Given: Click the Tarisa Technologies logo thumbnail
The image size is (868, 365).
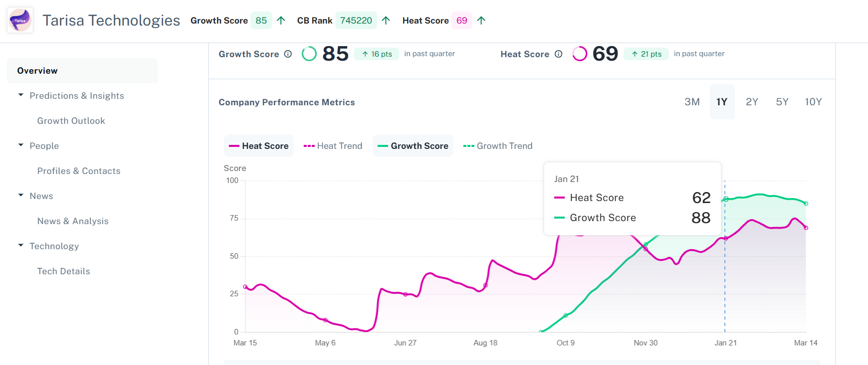Looking at the screenshot, I should click(x=20, y=20).
